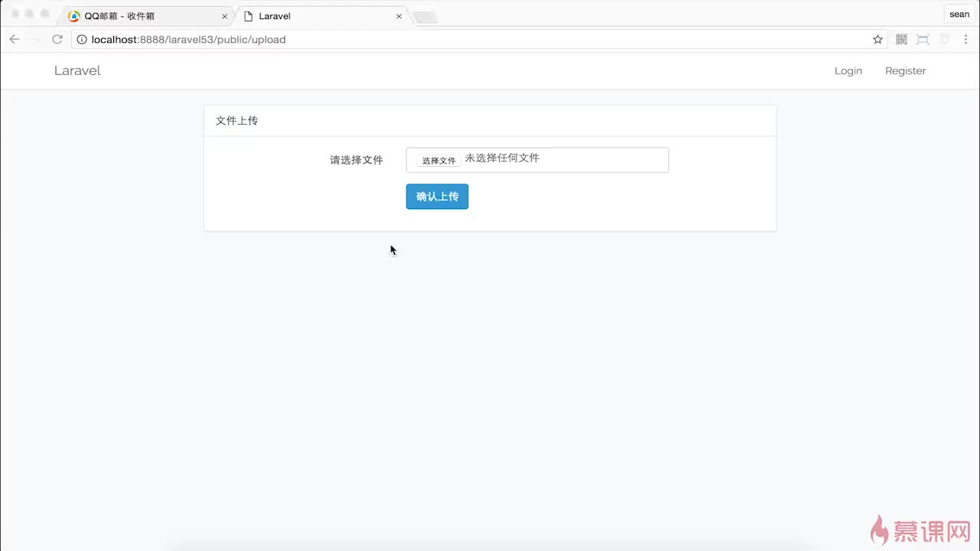Click the QQ邮箱 tab favicon
The height and width of the screenshot is (551, 980).
(74, 16)
